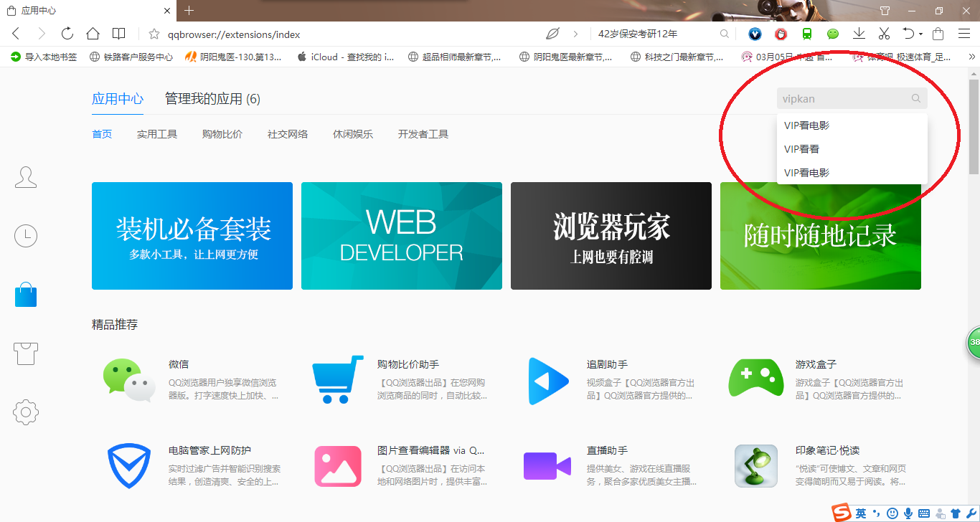Open the 科技之门最新章节 bookmark
This screenshot has height=522, width=980.
[x=677, y=57]
